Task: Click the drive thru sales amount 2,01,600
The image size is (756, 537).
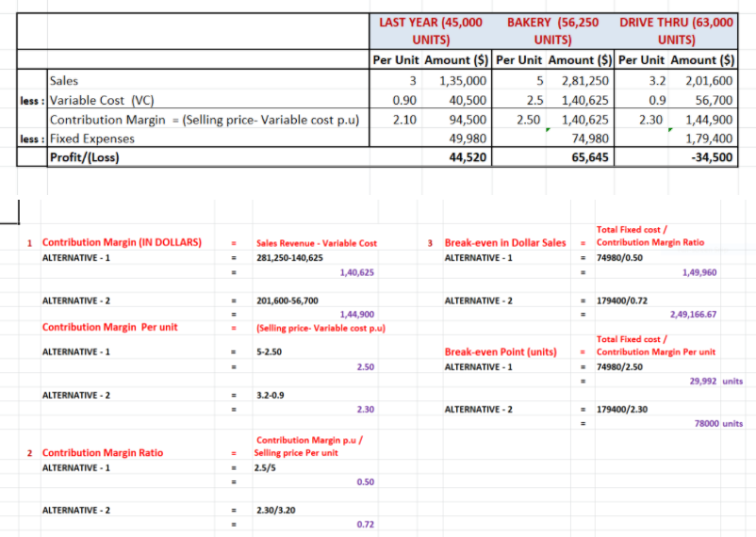Action: (709, 80)
